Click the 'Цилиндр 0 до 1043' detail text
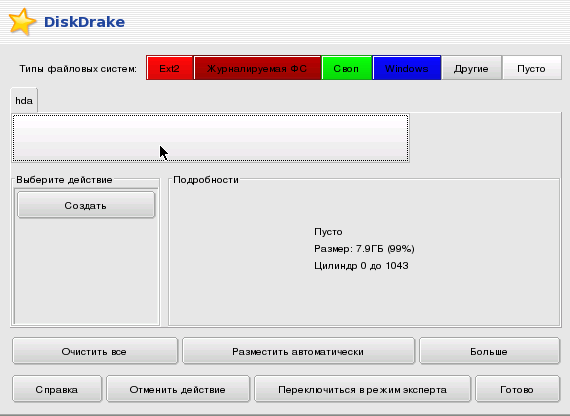The image size is (570, 416). point(361,266)
